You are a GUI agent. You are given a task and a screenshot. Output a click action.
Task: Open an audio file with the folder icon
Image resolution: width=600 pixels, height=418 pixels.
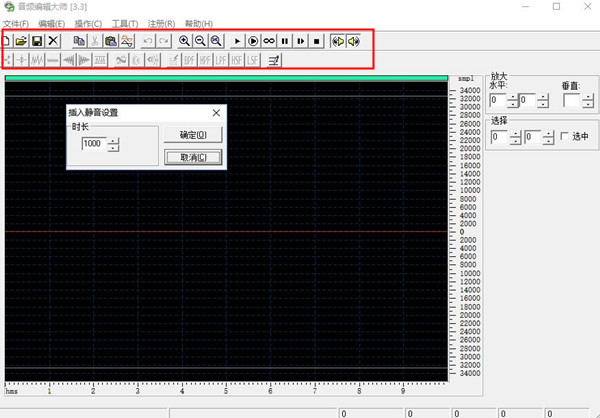click(21, 41)
